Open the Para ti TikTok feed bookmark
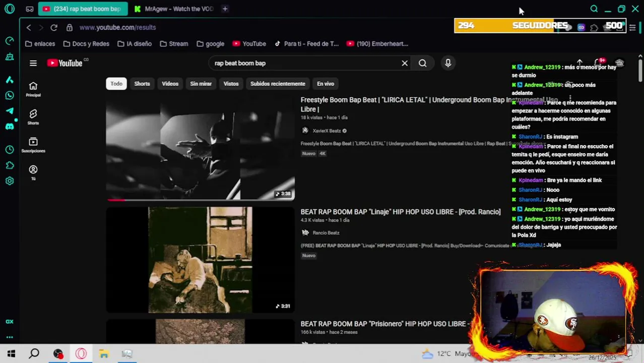This screenshot has width=644, height=363. (x=306, y=44)
